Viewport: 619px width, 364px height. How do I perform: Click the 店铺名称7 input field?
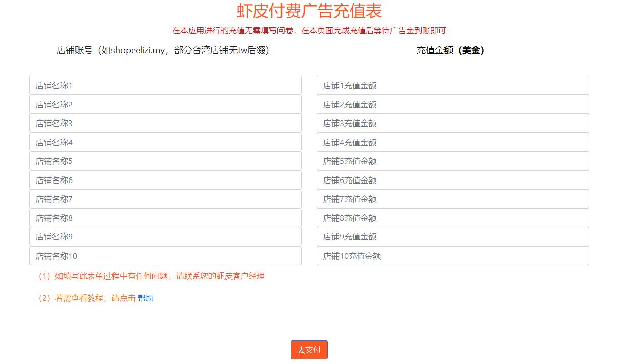165,199
